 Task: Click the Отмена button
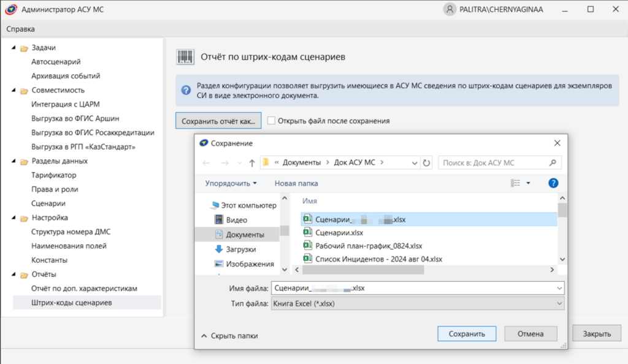(x=530, y=333)
